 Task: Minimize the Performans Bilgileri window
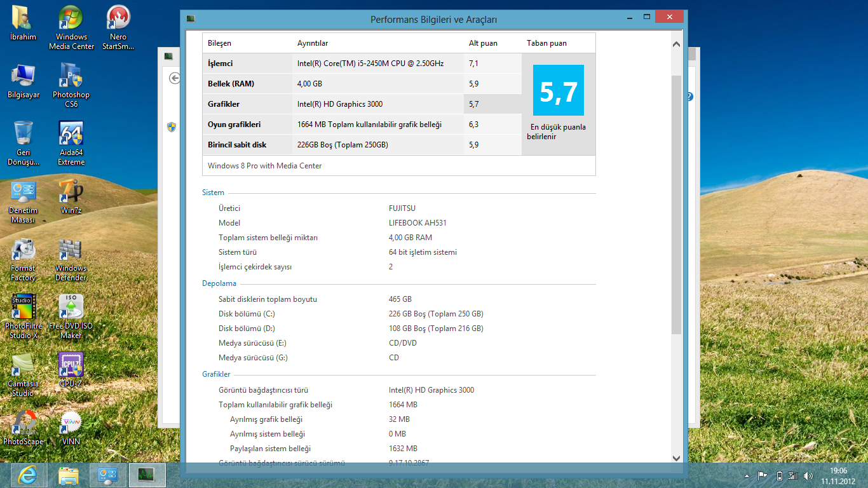pyautogui.click(x=629, y=17)
